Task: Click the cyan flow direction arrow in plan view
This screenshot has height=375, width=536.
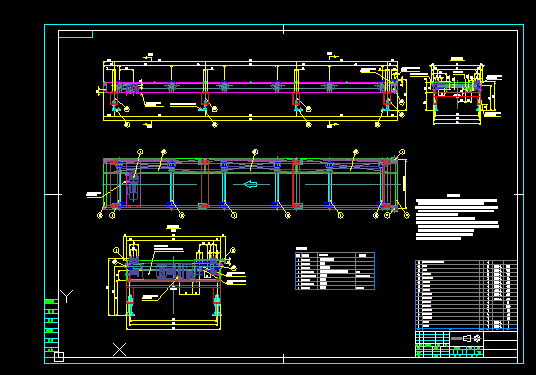Action: click(251, 184)
